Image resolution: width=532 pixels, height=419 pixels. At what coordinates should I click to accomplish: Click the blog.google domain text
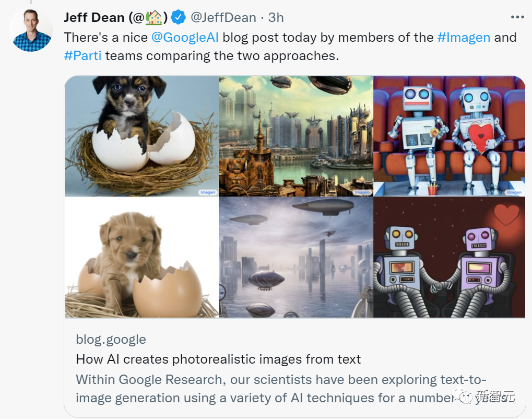[111, 340]
